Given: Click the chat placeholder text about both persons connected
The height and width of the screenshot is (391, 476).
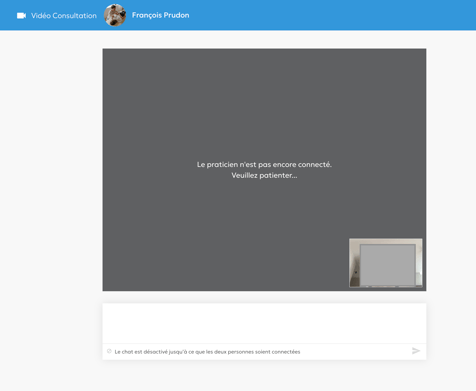Looking at the screenshot, I should pos(207,352).
